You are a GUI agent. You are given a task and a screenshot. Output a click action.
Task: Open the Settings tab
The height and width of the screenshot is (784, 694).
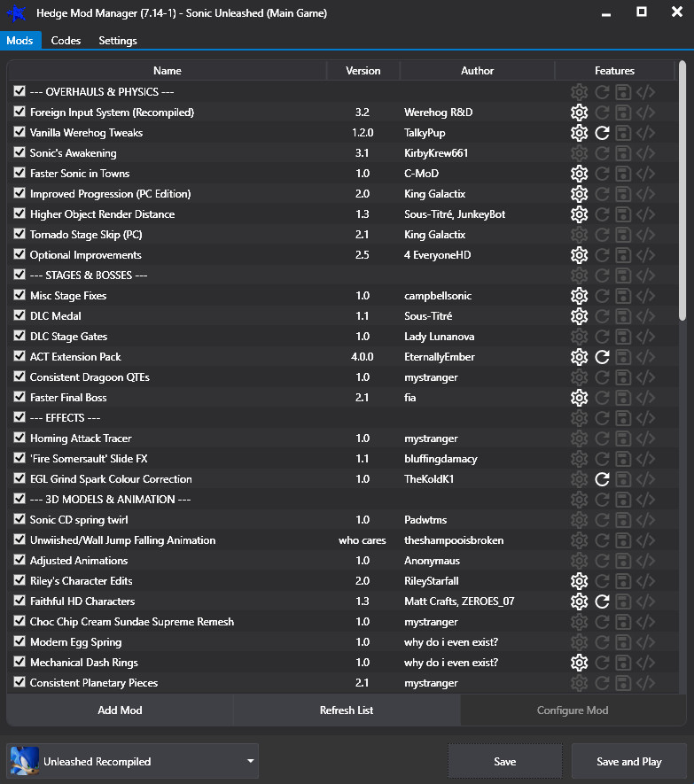click(117, 41)
